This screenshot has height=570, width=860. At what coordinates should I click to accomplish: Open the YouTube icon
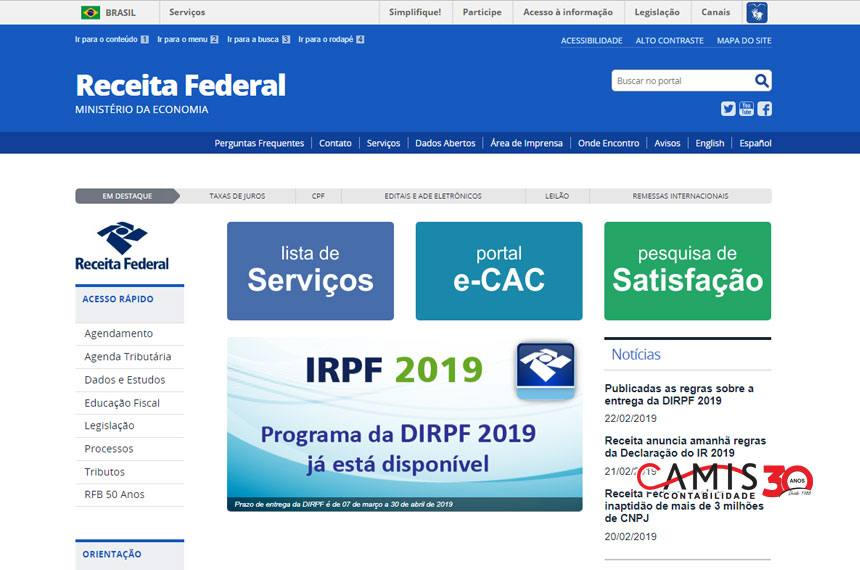(x=746, y=109)
